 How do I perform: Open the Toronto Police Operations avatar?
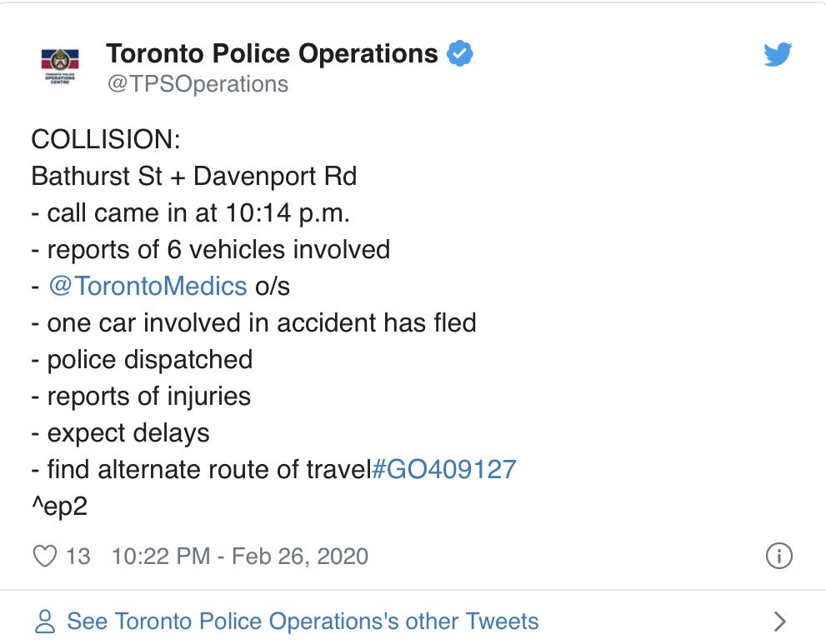pyautogui.click(x=60, y=67)
